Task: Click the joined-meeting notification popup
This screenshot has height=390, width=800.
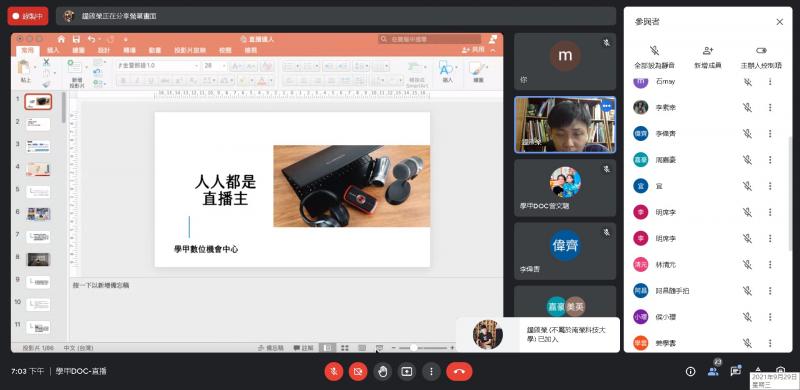Action: point(538,335)
